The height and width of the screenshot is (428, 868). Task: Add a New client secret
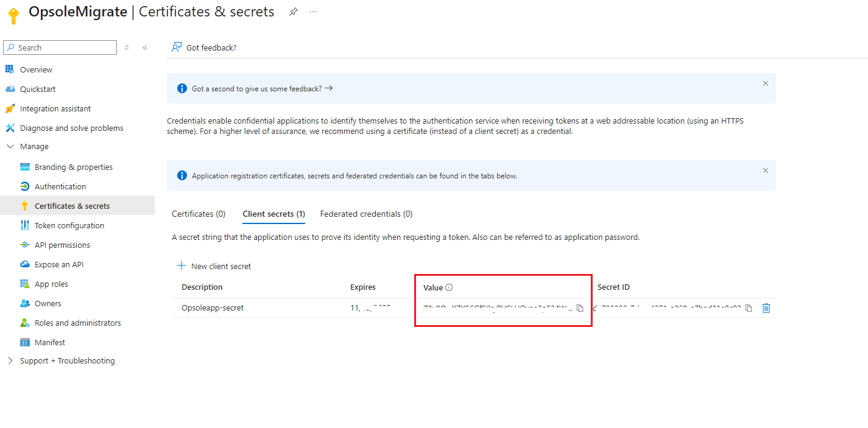(x=214, y=266)
